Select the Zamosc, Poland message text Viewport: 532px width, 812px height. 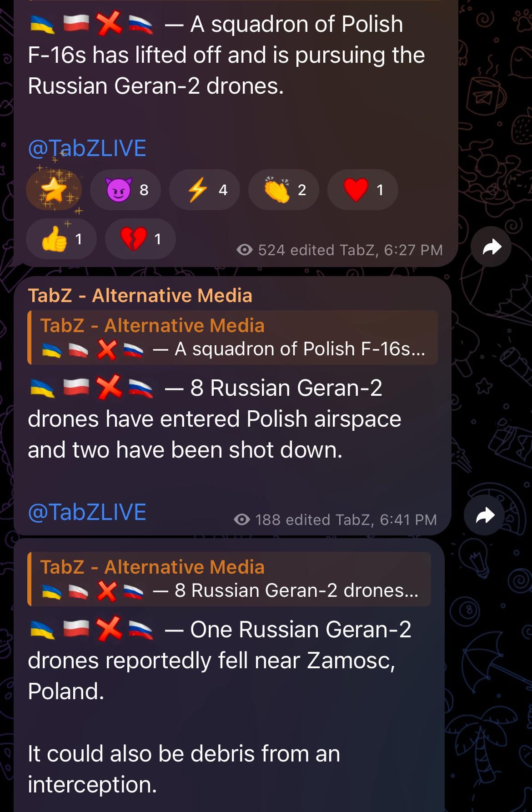click(220, 661)
